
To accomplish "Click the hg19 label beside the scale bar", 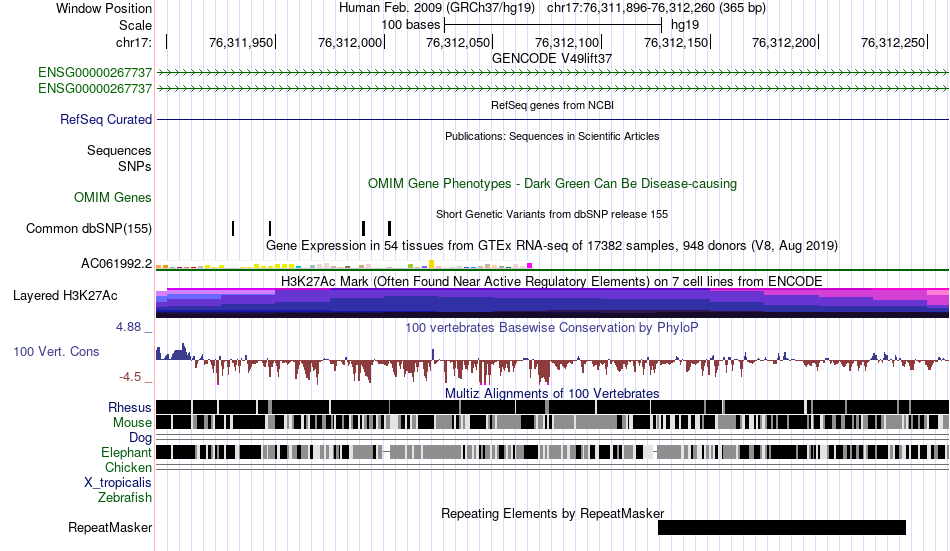I will [685, 25].
